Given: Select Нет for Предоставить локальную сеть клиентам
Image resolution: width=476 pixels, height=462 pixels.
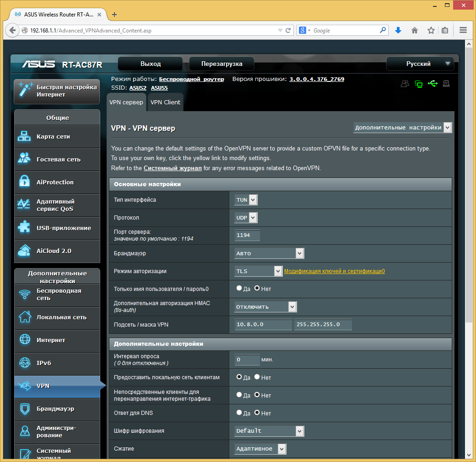Looking at the screenshot, I should click(257, 377).
